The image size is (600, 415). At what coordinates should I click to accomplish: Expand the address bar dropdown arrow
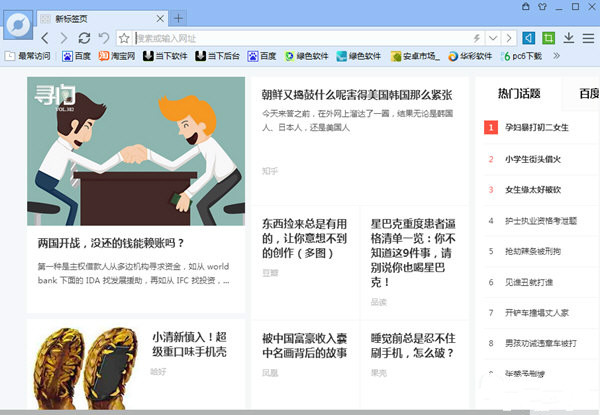pos(495,38)
